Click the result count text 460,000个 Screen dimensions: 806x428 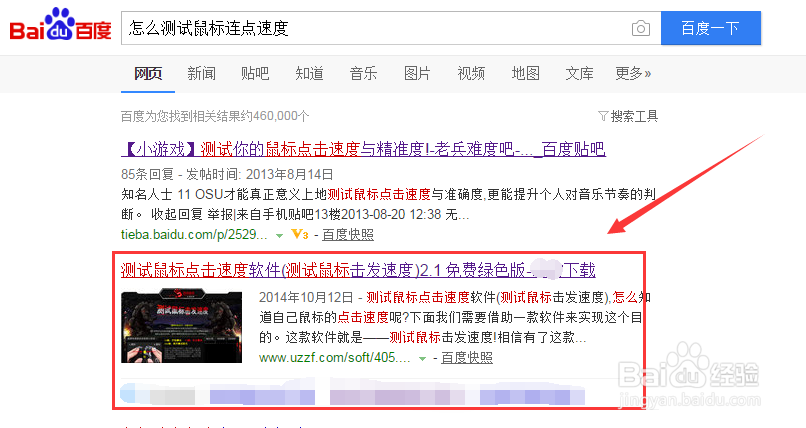click(281, 116)
